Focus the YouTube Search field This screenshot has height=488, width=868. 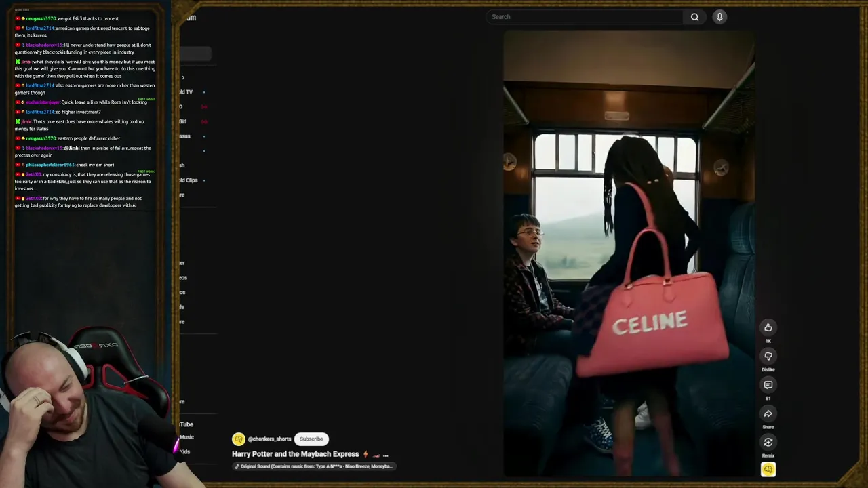point(585,17)
